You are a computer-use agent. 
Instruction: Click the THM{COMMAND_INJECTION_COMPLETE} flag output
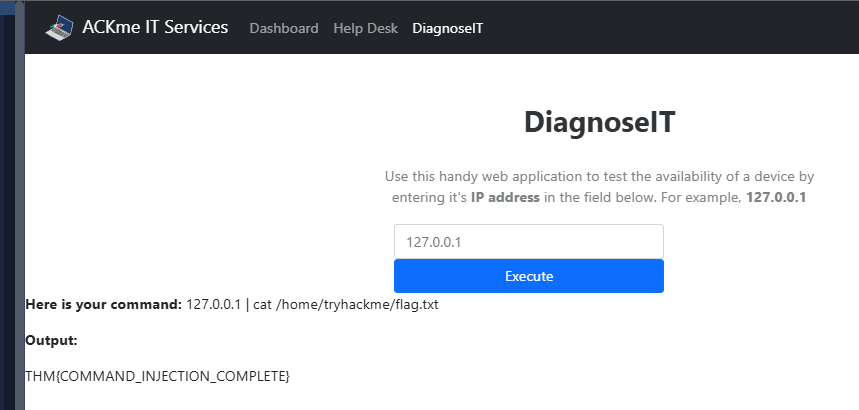(x=157, y=377)
